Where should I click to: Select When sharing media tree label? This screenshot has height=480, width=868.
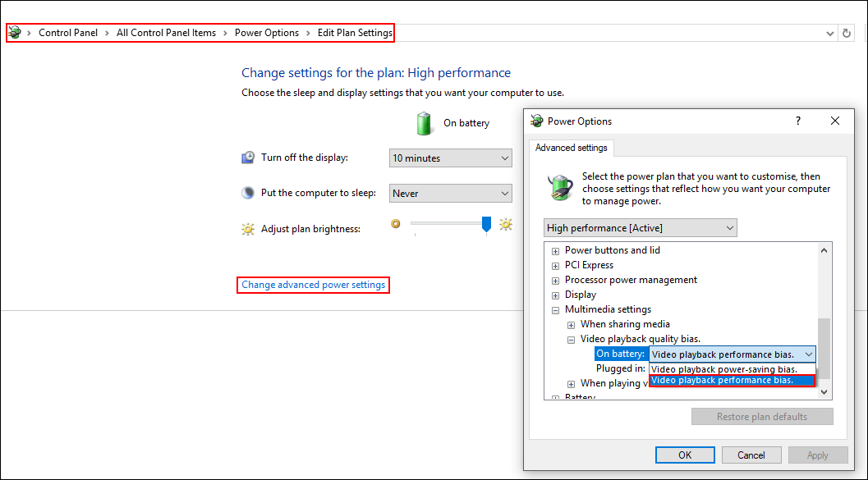pyautogui.click(x=625, y=324)
